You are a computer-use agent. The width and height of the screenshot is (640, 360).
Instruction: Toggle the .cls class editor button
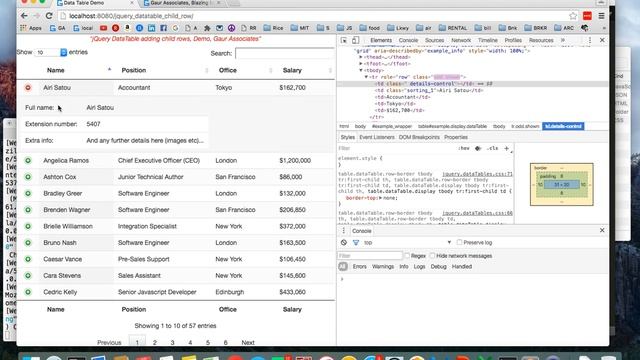click(x=493, y=149)
